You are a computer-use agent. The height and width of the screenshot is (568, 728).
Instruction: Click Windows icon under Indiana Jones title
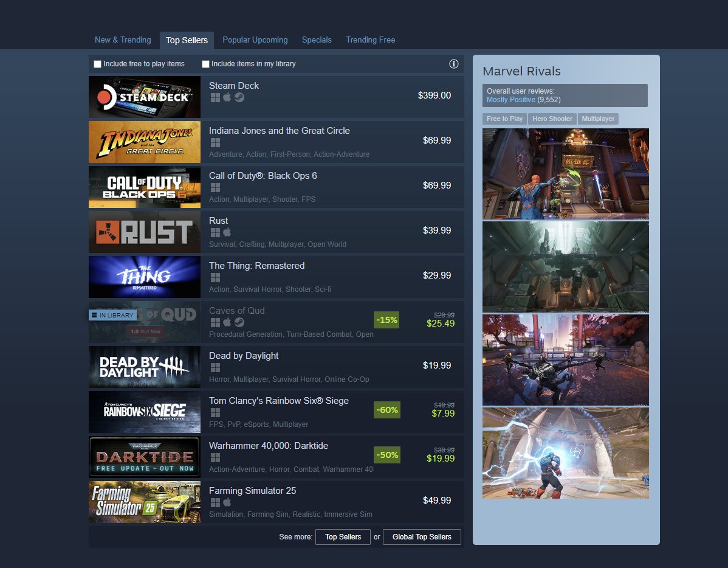click(x=215, y=143)
